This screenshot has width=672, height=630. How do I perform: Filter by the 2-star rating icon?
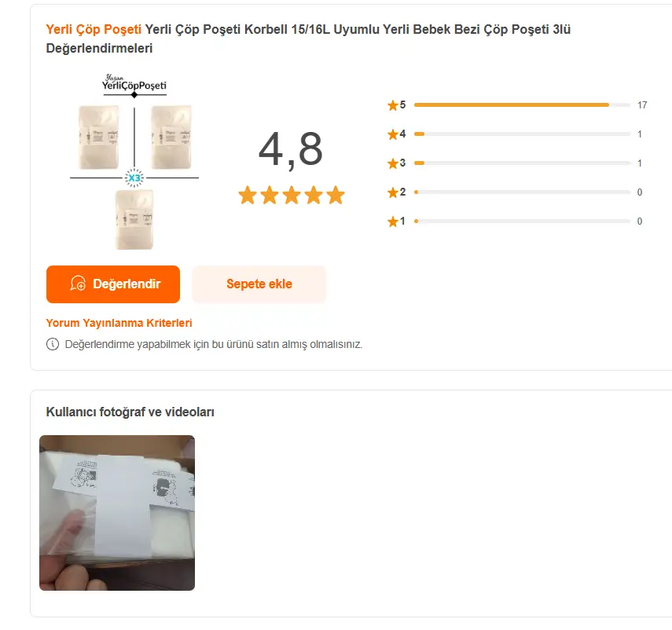point(393,192)
